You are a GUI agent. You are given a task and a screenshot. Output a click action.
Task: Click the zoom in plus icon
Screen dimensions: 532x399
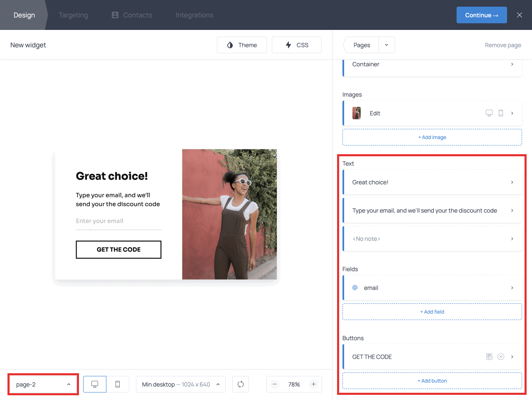[x=314, y=384]
